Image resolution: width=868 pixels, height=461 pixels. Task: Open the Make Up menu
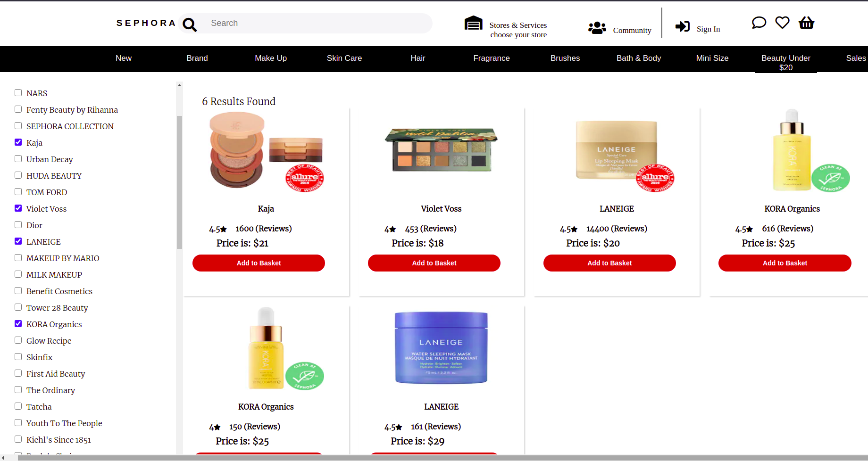[271, 58]
